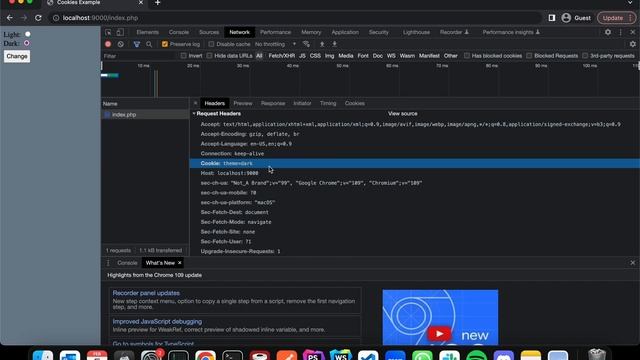This screenshot has width=640, height=360.
Task: Open the Timing tab of the request
Action: point(328,103)
